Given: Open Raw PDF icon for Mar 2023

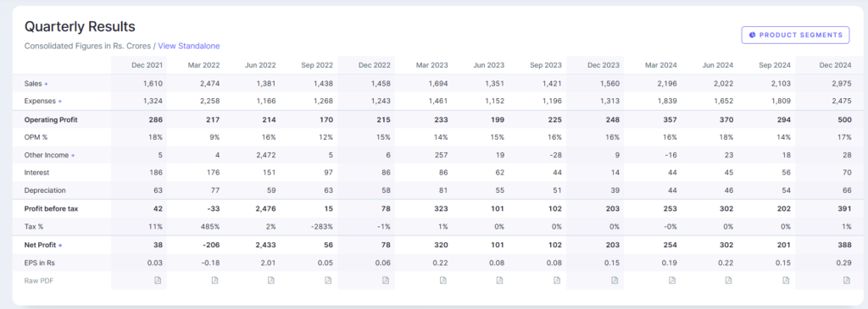Looking at the screenshot, I should click(x=442, y=280).
